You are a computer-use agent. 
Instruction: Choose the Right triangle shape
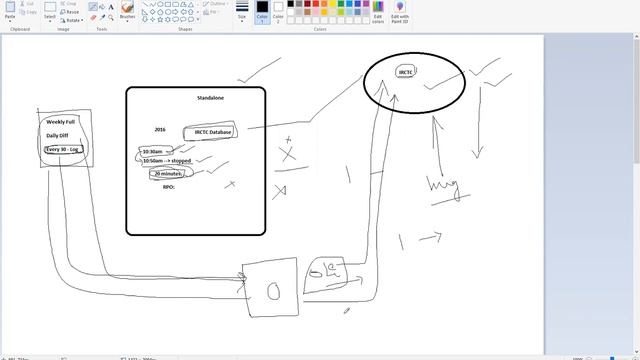(145, 12)
